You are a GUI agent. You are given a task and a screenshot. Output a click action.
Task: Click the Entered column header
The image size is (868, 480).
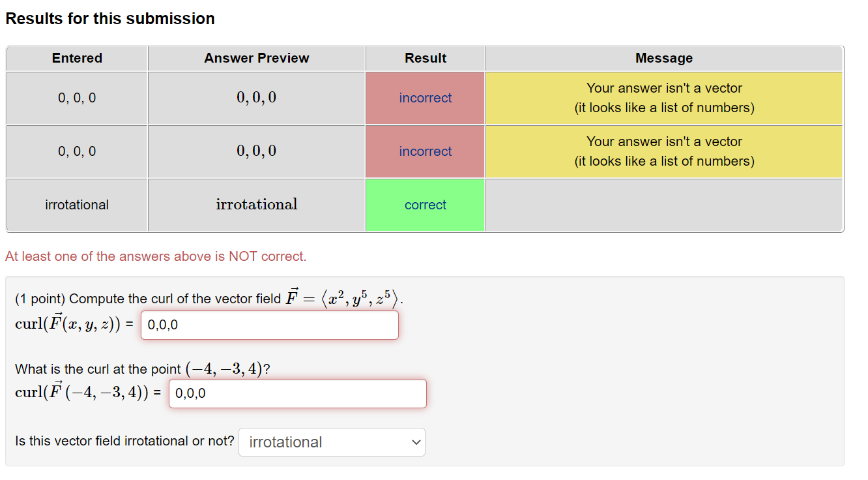[x=76, y=58]
